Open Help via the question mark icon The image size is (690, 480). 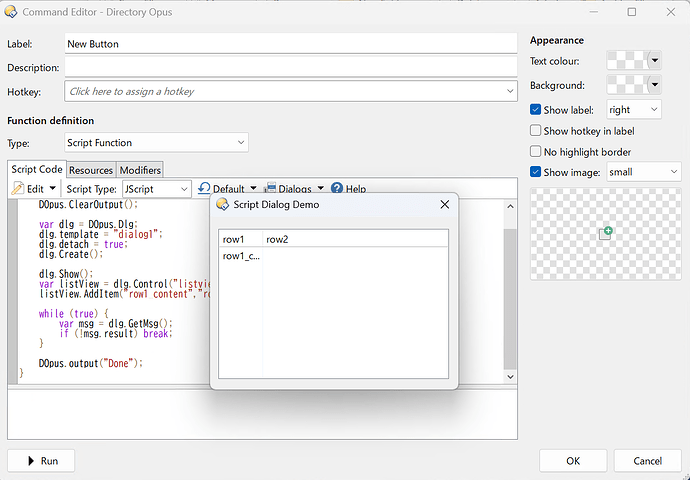pos(337,188)
